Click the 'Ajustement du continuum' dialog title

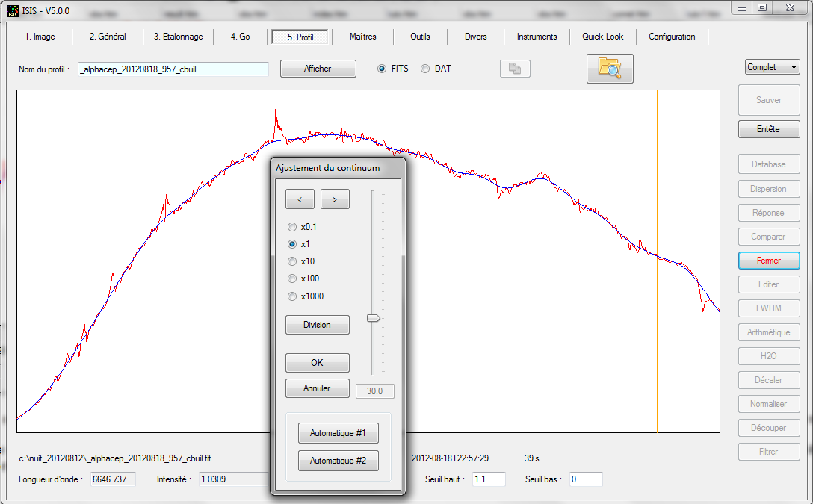[328, 168]
